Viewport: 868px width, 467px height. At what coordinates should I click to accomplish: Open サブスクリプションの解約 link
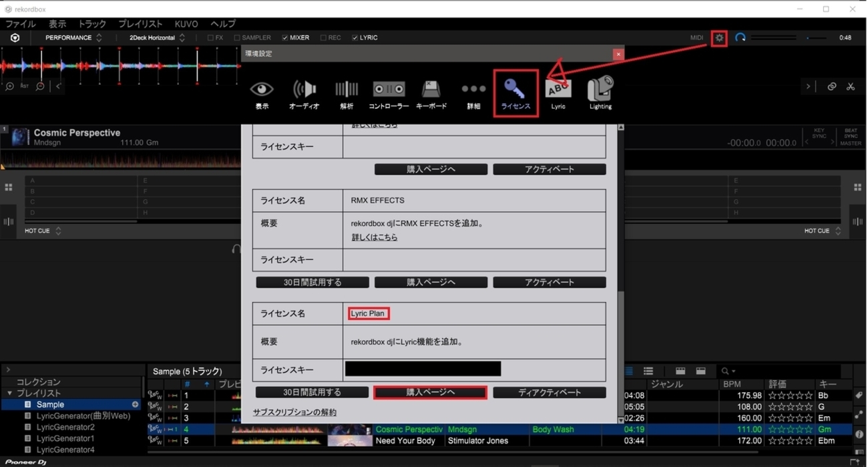point(294,412)
